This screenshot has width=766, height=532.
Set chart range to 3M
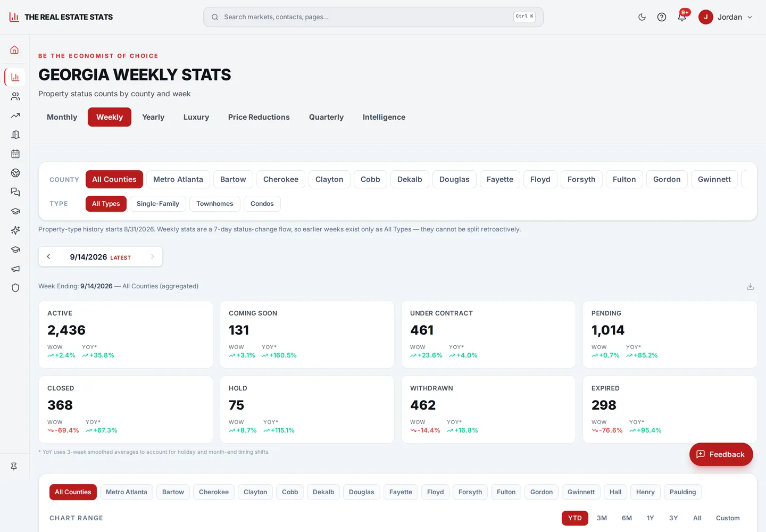click(x=602, y=518)
